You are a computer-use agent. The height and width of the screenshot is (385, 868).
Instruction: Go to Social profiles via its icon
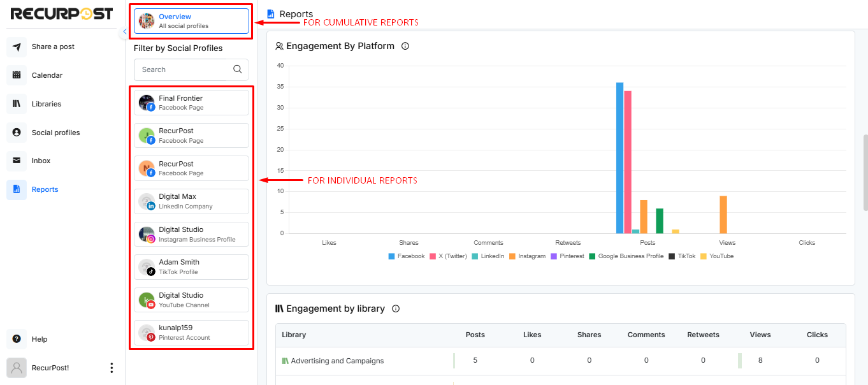[x=17, y=133]
